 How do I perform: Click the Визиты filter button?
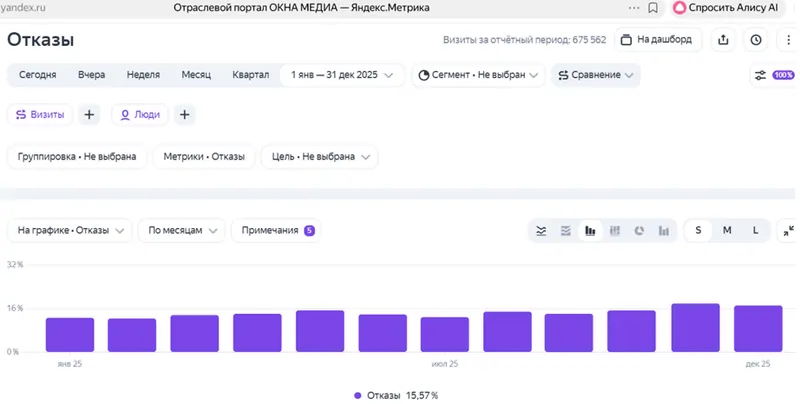coord(40,115)
